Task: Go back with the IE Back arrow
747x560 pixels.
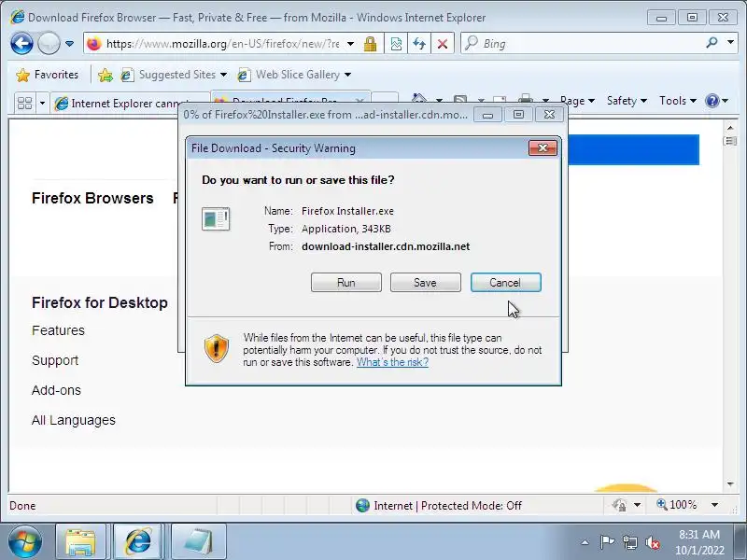Action: coord(21,44)
